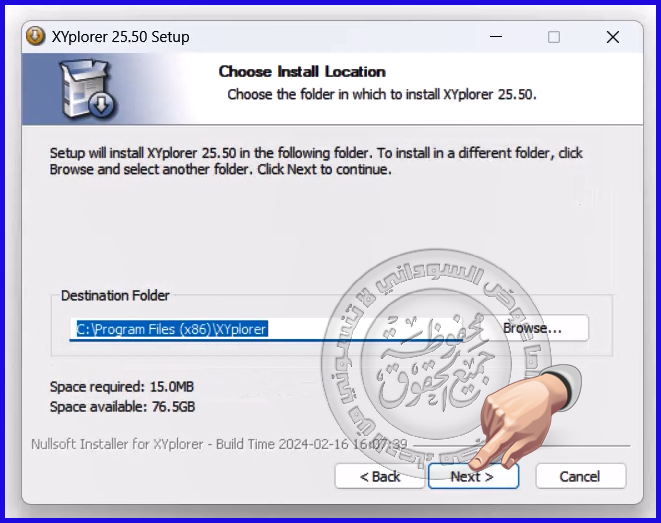Click the "Space available: 76.5GB" text
Image resolution: width=661 pixels, height=523 pixels.
[x=122, y=407]
